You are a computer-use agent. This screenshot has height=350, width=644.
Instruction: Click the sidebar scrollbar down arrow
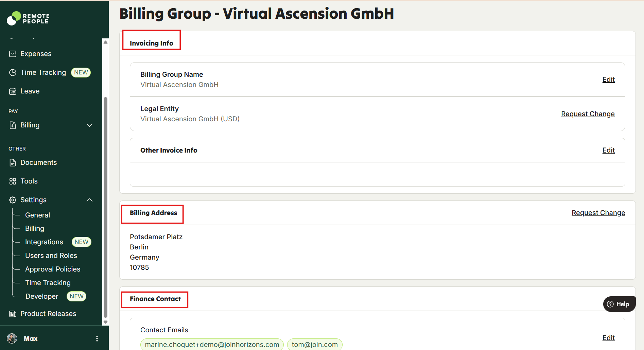tap(105, 322)
